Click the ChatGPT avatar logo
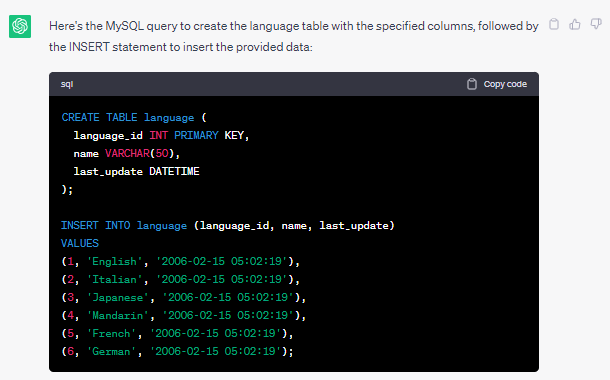610x380 pixels. coord(20,26)
